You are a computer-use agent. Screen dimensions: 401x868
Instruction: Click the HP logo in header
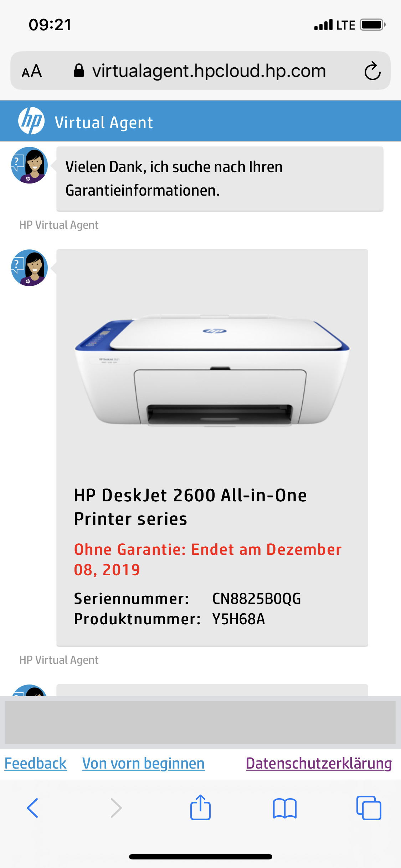click(31, 121)
